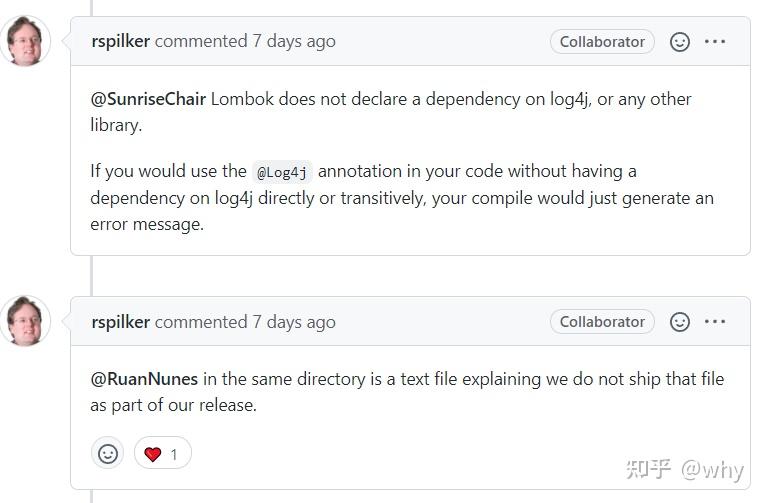Click the second comment's '7 days ago' timestamp
Viewport: 763px width, 503px height.
[294, 322]
